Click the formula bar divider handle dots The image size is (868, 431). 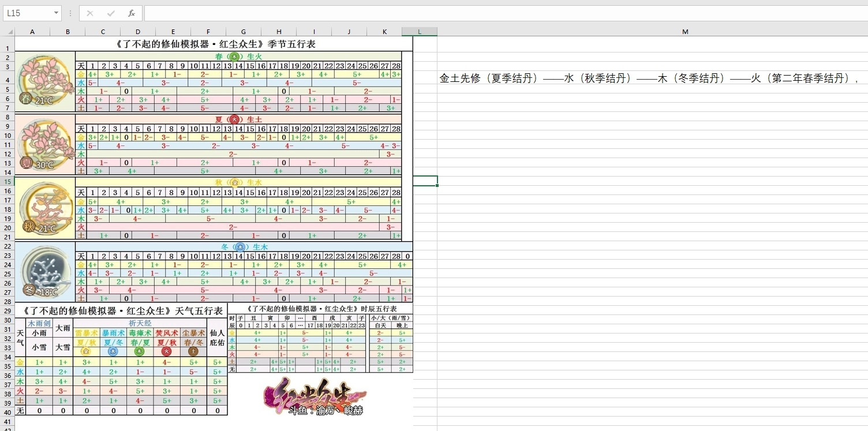tap(70, 13)
